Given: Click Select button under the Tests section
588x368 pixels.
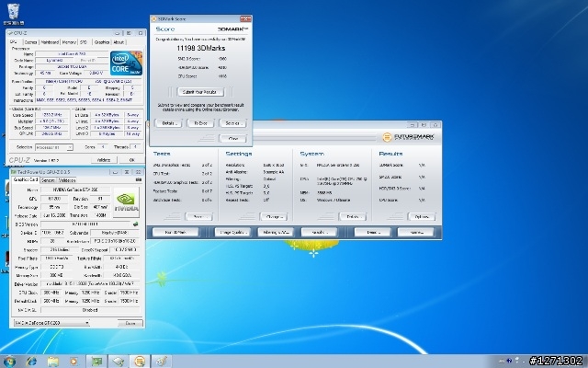Looking at the screenshot, I should click(x=198, y=217).
